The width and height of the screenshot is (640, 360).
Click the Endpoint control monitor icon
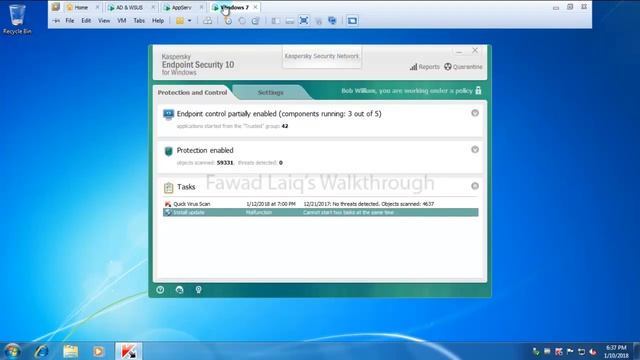[x=168, y=115]
